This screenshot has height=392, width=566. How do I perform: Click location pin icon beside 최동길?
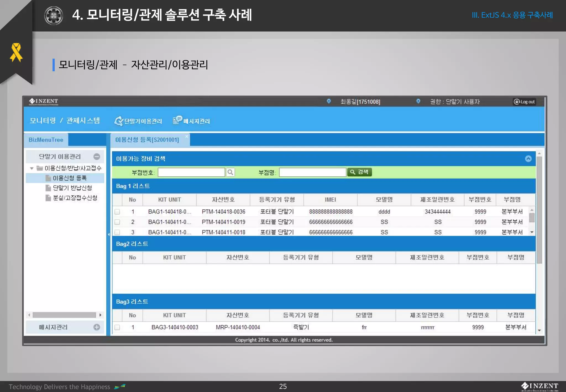click(x=329, y=101)
